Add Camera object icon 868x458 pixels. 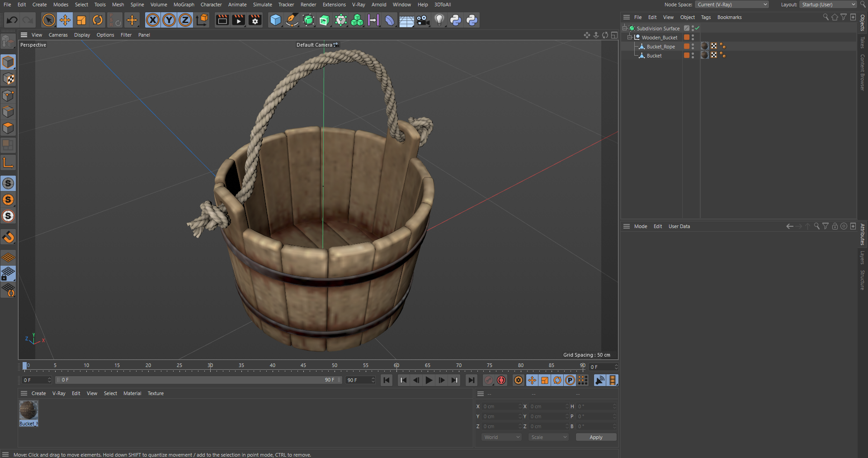423,20
